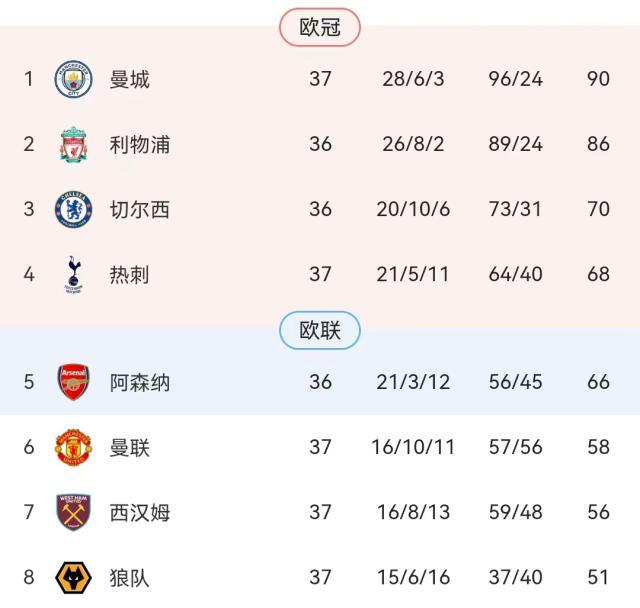The image size is (640, 608).
Task: Click the Chelsea club crest
Action: [x=73, y=210]
